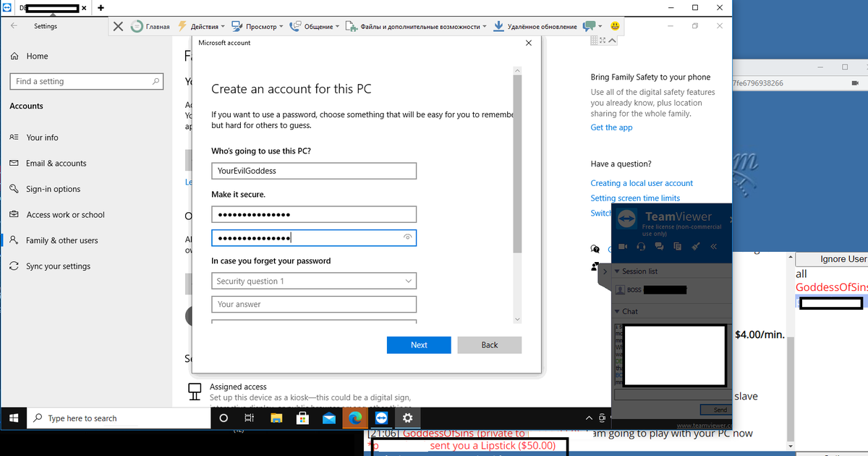
Task: Click the Next button
Action: click(419, 345)
